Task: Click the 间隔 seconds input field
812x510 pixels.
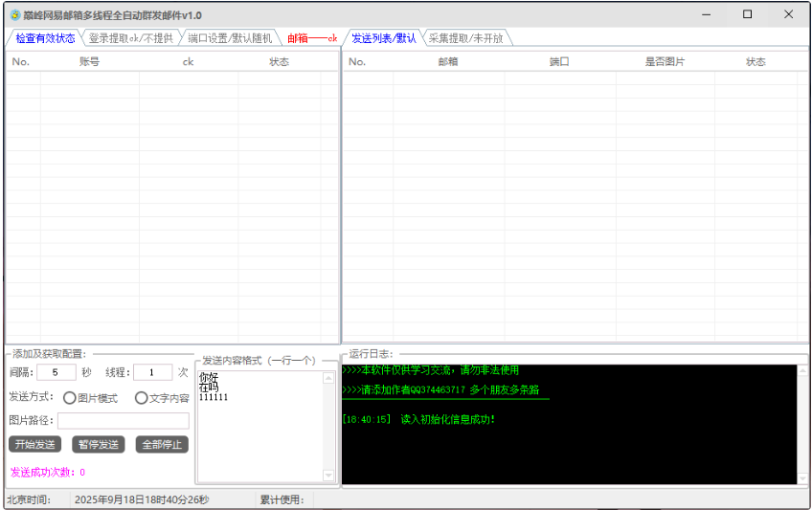Action: pos(56,372)
